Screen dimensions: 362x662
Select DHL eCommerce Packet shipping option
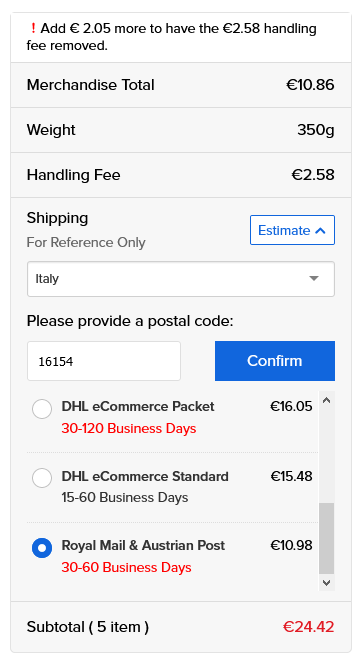pyautogui.click(x=42, y=409)
